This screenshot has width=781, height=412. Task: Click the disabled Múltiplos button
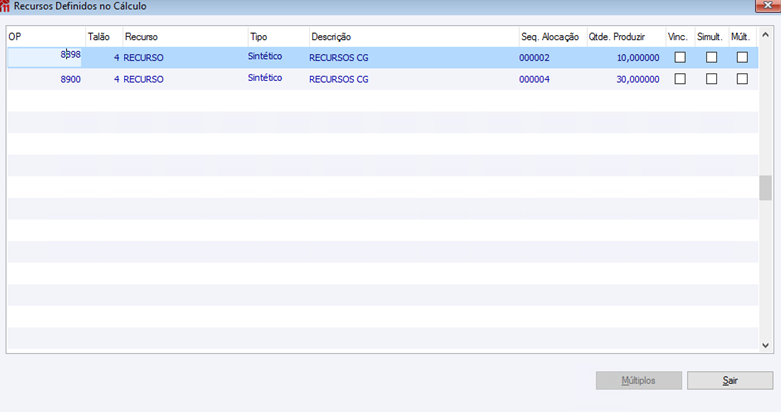[x=639, y=381]
